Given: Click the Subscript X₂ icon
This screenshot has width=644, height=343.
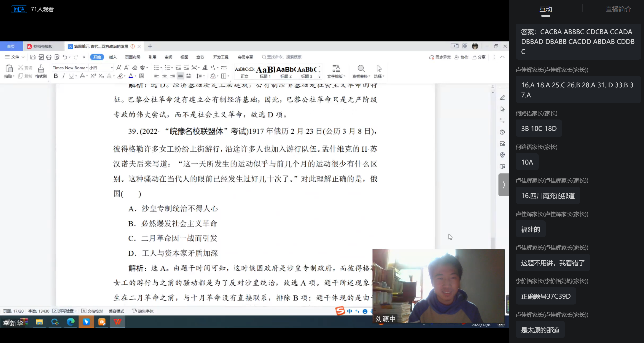Looking at the screenshot, I should [101, 76].
